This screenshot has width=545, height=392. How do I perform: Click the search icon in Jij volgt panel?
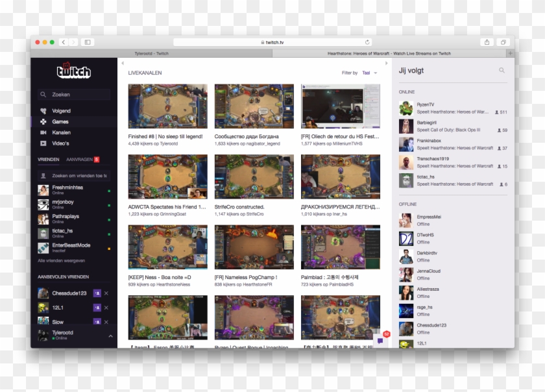coord(502,70)
